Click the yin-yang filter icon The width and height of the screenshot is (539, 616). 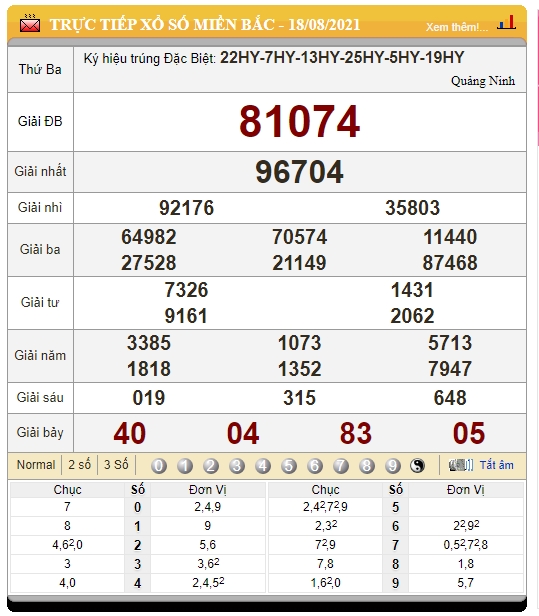[x=417, y=466]
